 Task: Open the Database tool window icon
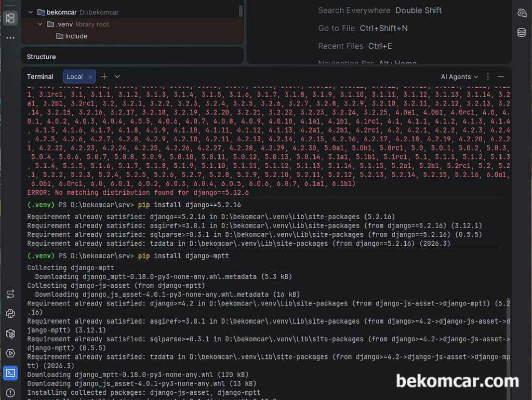pos(522,33)
